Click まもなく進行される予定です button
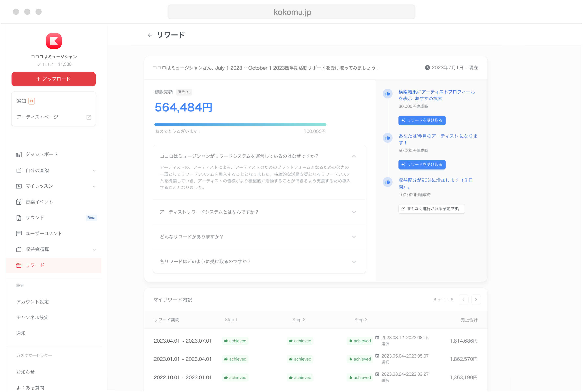This screenshot has width=583, height=392. [x=432, y=209]
